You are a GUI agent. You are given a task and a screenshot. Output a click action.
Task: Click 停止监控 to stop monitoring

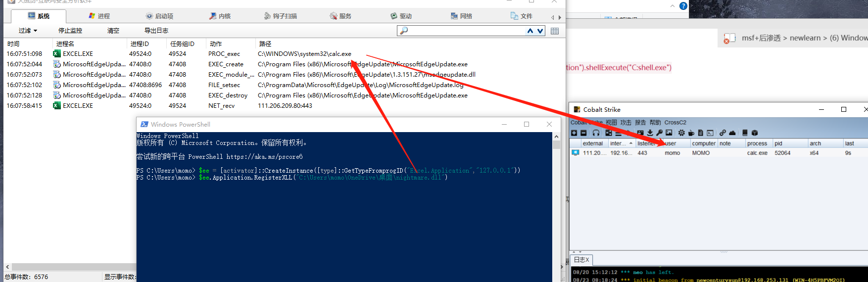click(70, 31)
